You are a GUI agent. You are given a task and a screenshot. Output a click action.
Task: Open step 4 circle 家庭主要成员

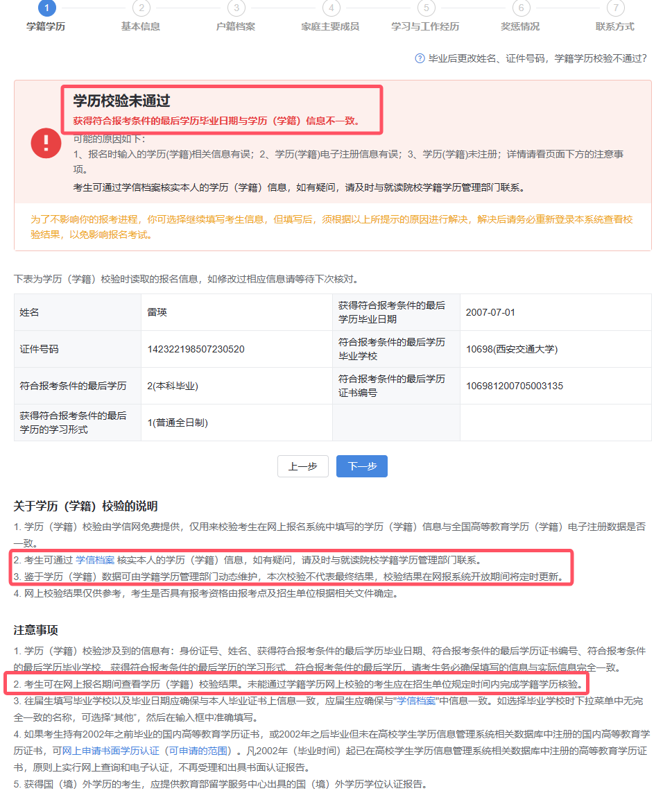click(x=331, y=7)
